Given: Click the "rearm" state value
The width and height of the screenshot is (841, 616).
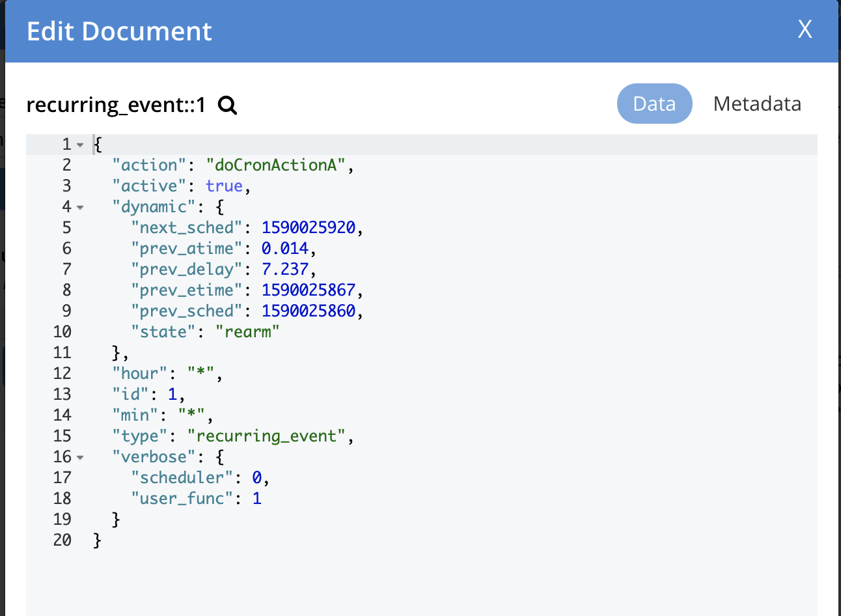Looking at the screenshot, I should [x=247, y=332].
